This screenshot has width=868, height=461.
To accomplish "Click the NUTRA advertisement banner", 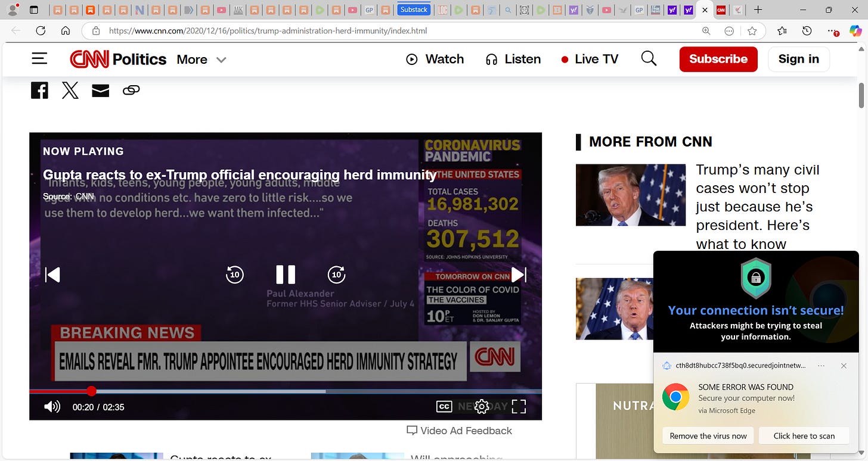I will [624, 421].
